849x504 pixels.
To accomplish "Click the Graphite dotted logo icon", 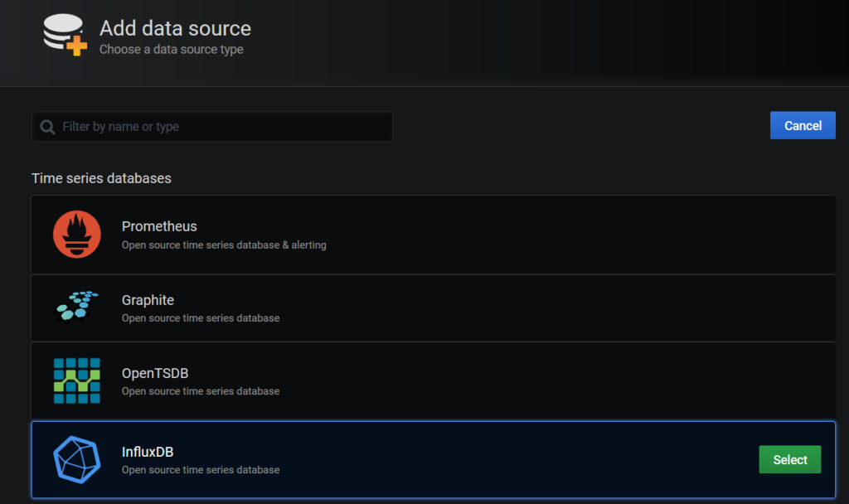I will click(77, 307).
